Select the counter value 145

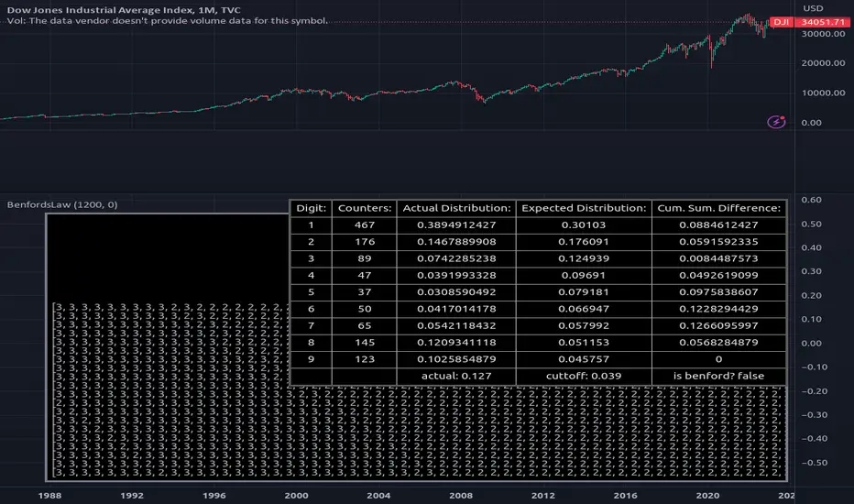coord(365,343)
